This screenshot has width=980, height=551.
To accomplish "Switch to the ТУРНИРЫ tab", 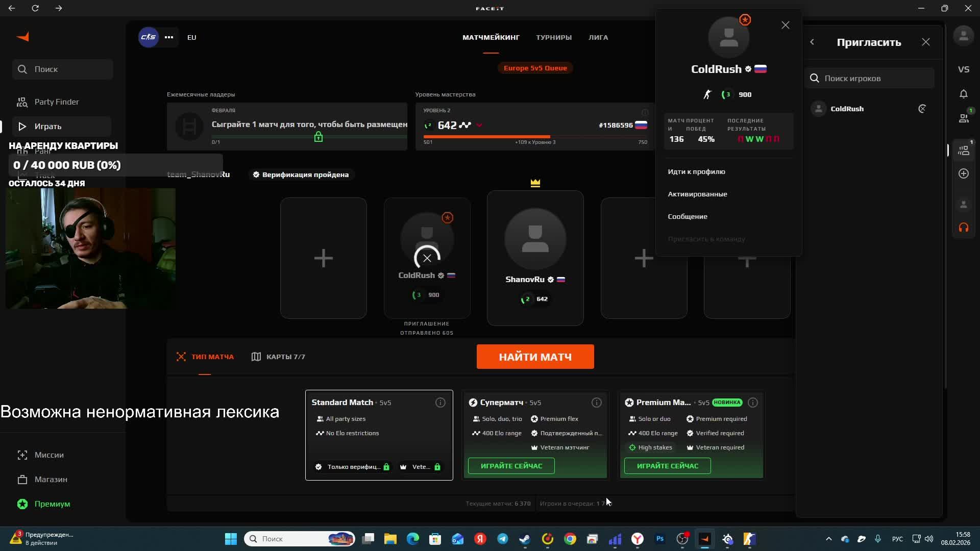I will pos(553,37).
